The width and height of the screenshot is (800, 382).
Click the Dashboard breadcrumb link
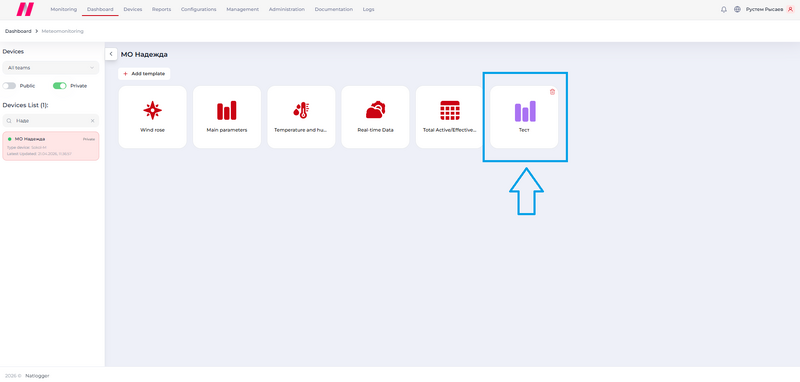[18, 31]
